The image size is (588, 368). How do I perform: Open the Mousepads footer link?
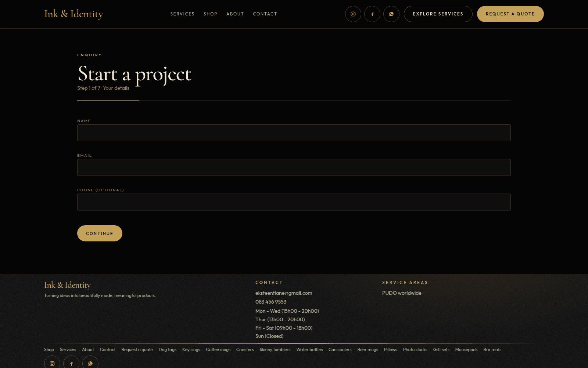(x=466, y=350)
